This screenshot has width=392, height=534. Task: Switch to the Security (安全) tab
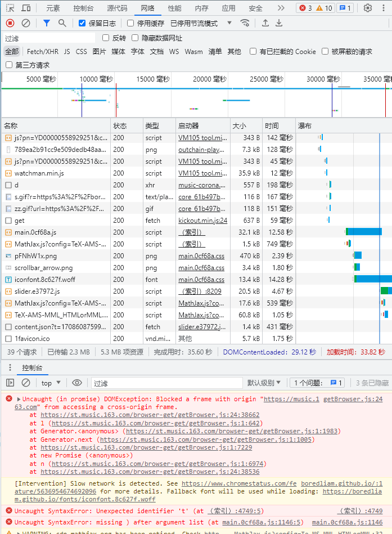255,8
